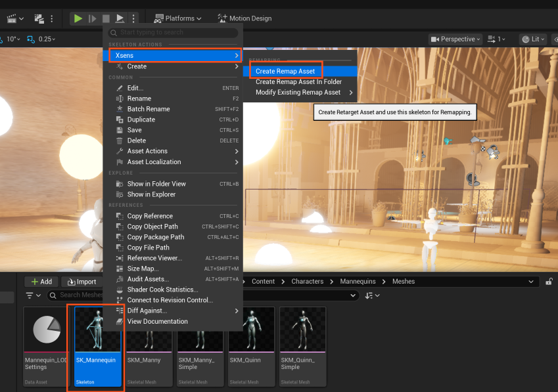Open the path history dropdown arrow
This screenshot has height=392, width=558.
point(531,282)
